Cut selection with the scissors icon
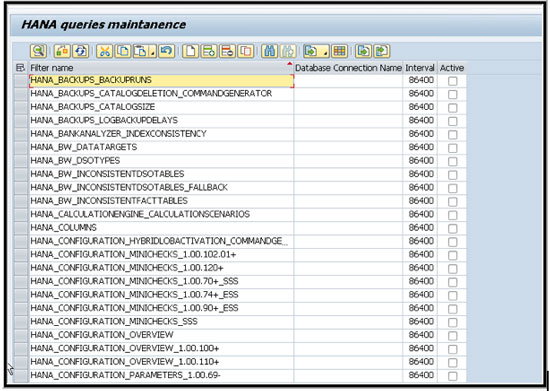The width and height of the screenshot is (550, 391). [105, 51]
